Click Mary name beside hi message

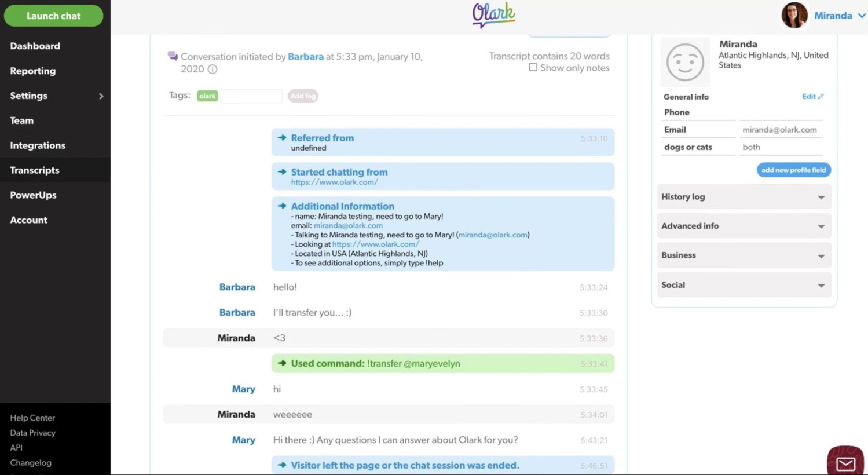(243, 389)
